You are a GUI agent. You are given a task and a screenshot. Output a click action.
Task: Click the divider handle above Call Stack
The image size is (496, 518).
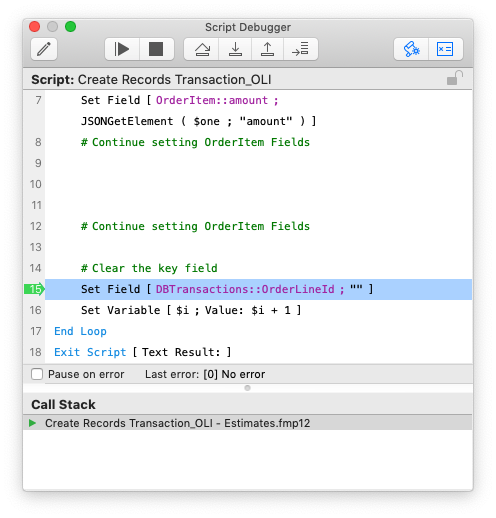point(247,388)
